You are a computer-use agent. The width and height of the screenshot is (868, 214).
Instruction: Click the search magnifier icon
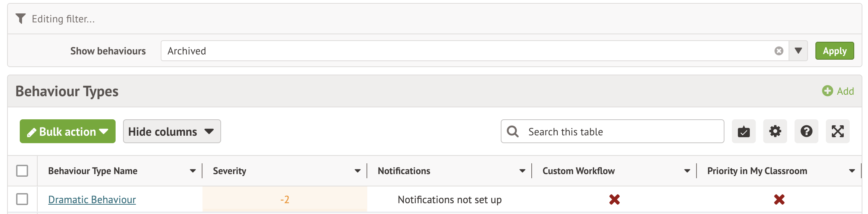(x=513, y=131)
